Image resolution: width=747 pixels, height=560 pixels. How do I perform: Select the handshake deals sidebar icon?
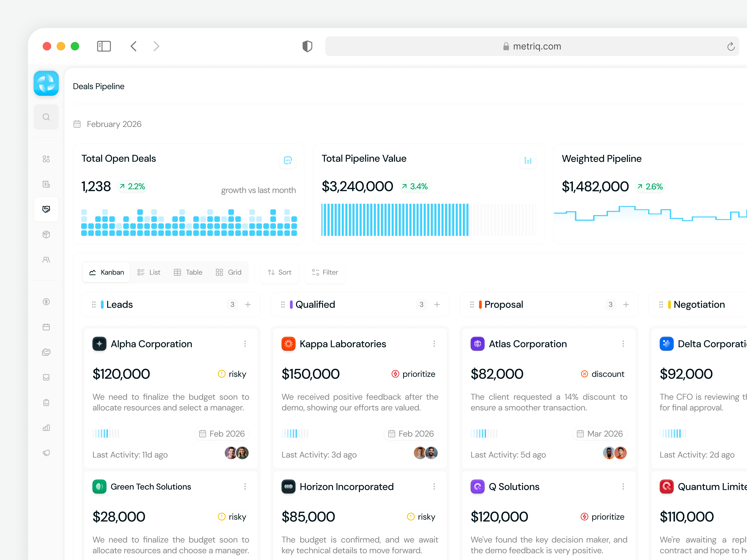[46, 209]
